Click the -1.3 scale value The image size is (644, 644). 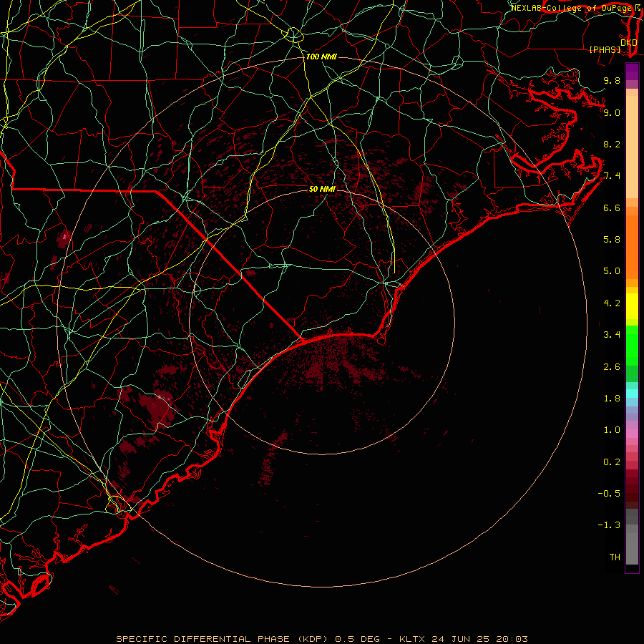tap(610, 525)
